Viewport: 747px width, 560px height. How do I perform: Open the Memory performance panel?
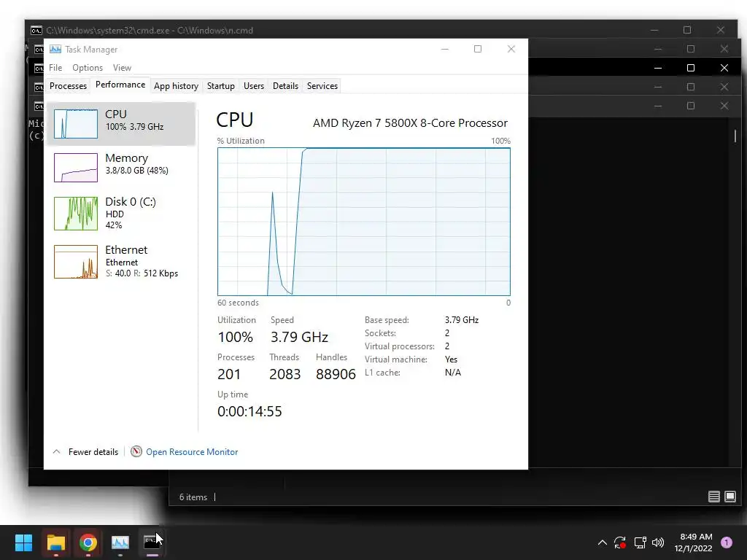point(121,167)
